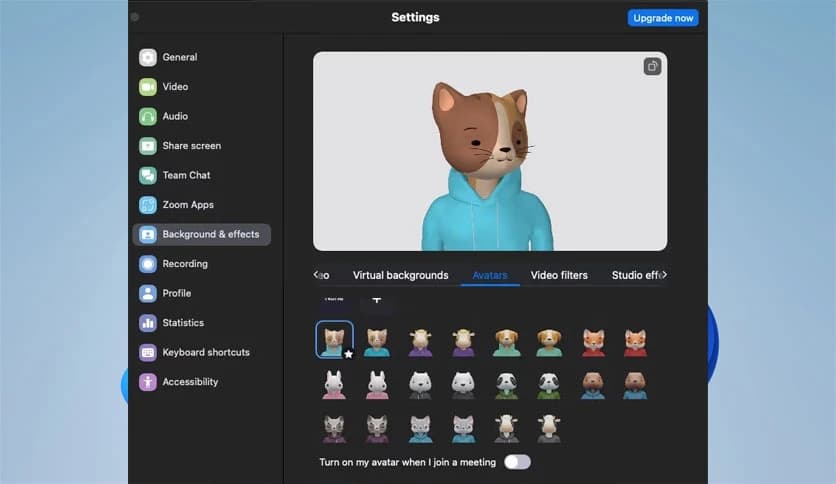
Task: Pick white cow avatar in gray T-shirt
Action: 549,429
